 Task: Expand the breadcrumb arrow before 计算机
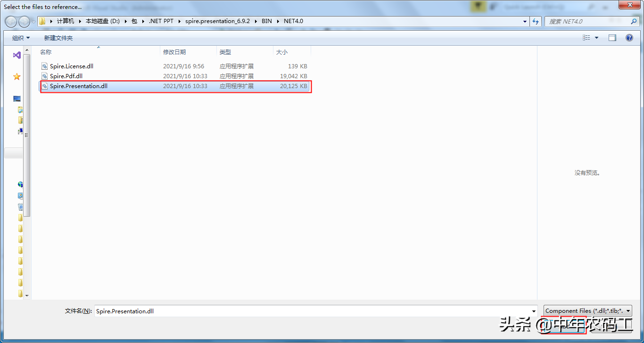[51, 21]
